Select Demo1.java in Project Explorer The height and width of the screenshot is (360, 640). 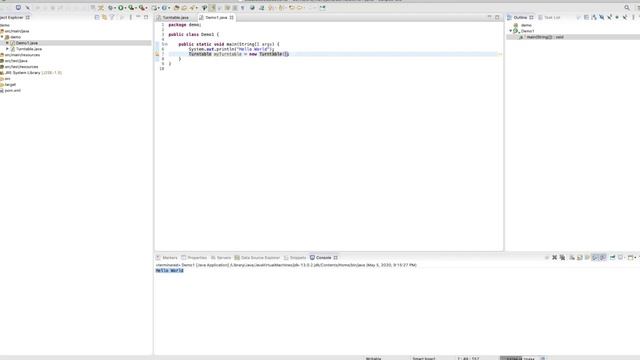pyautogui.click(x=27, y=43)
